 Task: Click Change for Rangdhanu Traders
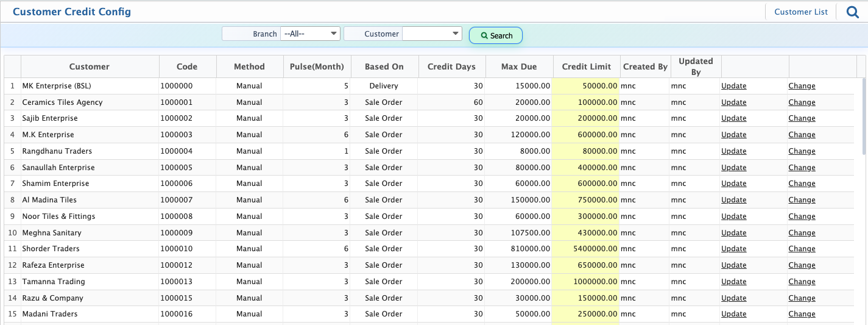802,151
